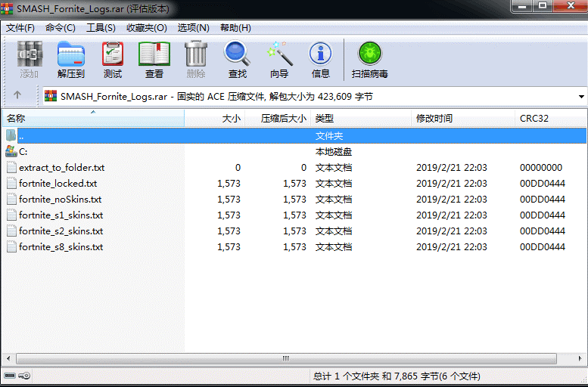Click the WinRAR icon in the address bar
The height and width of the screenshot is (387, 588).
pyautogui.click(x=51, y=96)
